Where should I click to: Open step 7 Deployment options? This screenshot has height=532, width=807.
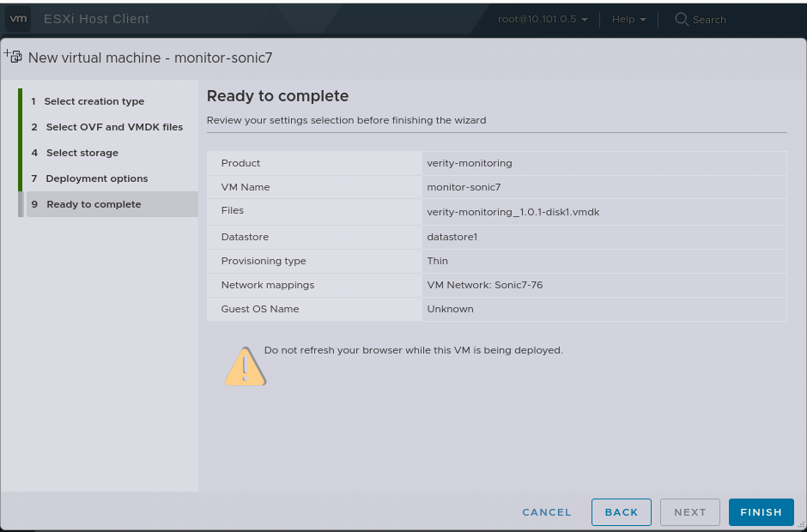point(97,178)
